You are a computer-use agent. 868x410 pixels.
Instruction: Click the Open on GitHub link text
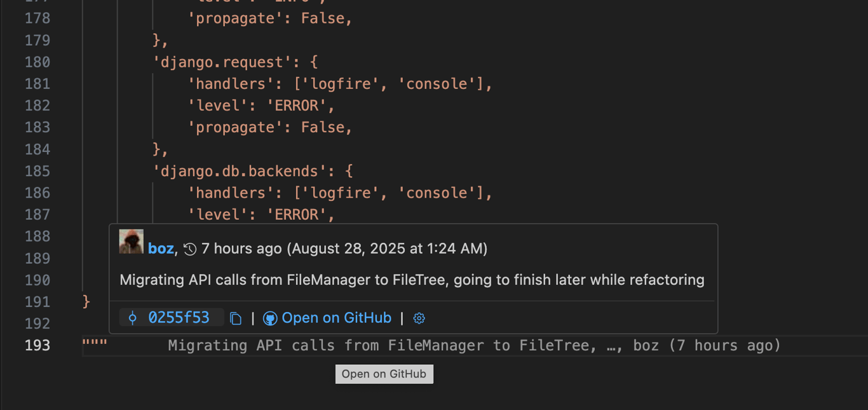pos(336,318)
